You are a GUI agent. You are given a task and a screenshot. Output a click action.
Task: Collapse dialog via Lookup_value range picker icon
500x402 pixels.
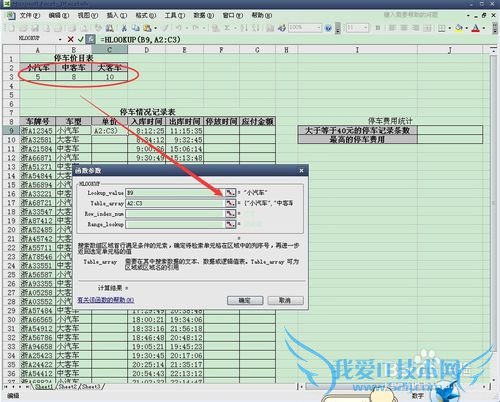[x=230, y=193]
